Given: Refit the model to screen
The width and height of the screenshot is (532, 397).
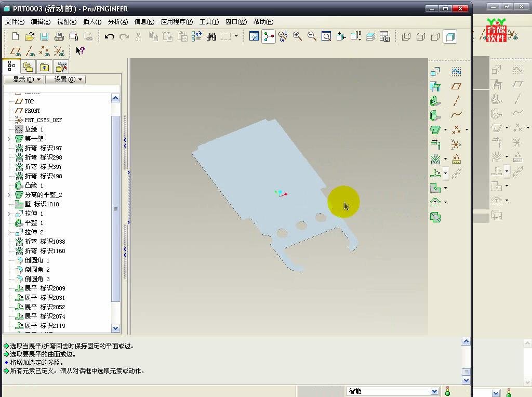Looking at the screenshot, I should pyautogui.click(x=326, y=36).
